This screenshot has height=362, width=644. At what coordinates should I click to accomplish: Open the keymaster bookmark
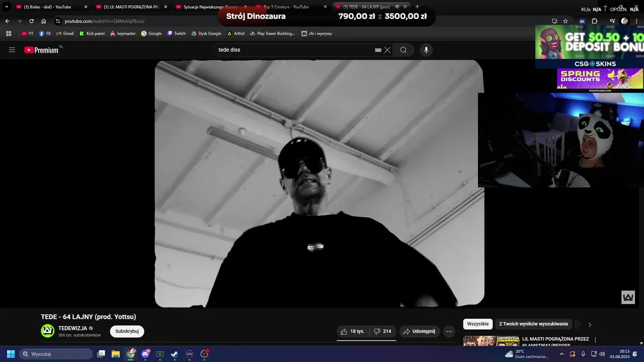pos(123,34)
